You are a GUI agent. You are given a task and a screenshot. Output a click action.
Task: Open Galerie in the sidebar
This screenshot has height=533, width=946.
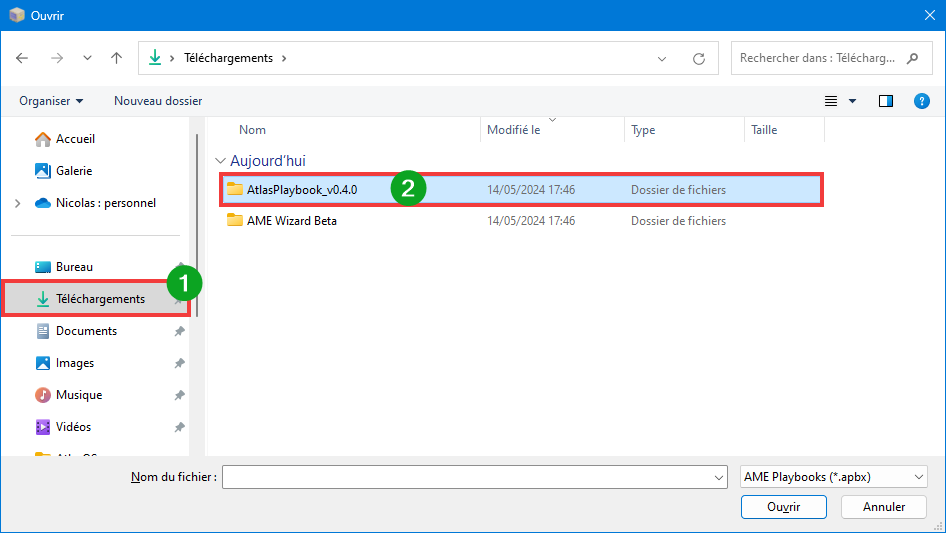(74, 171)
